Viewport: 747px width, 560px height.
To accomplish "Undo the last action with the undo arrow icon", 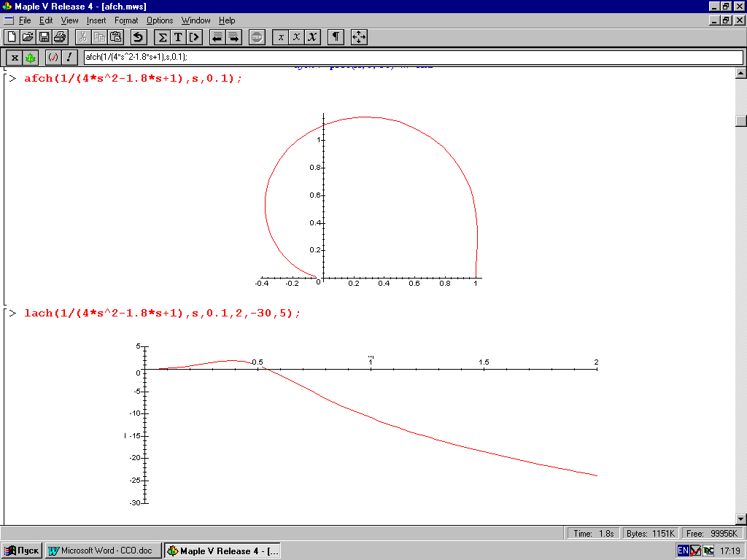I will (x=138, y=37).
